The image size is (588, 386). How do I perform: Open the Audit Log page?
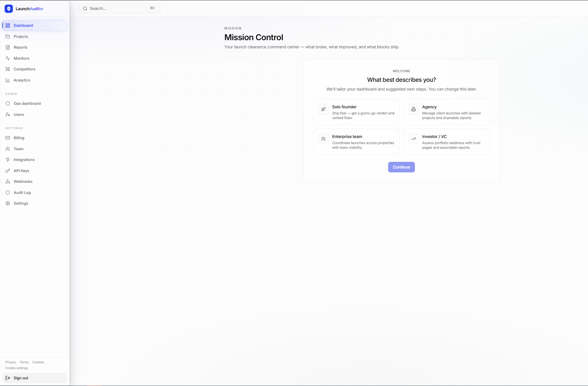[x=35, y=193]
